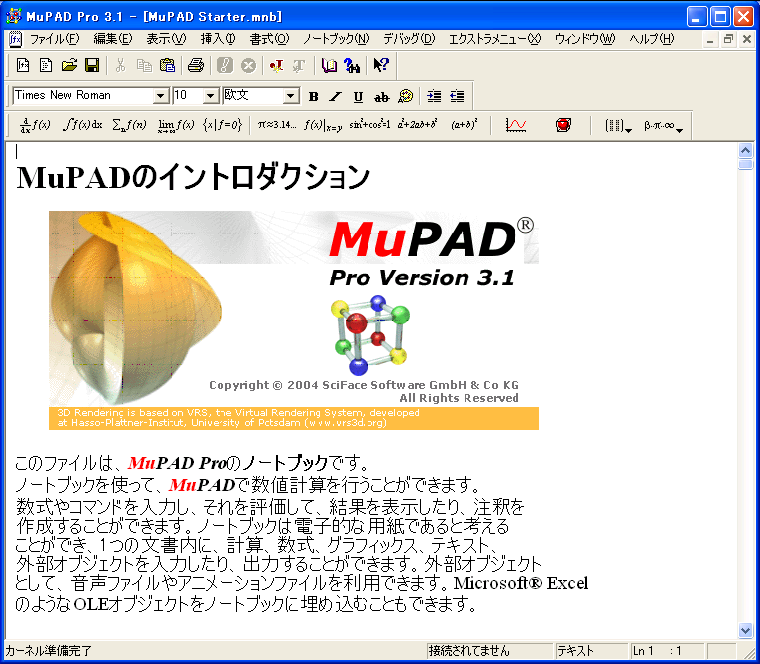Increase paragraph indent
Image resolution: width=760 pixels, height=664 pixels.
pyautogui.click(x=434, y=96)
